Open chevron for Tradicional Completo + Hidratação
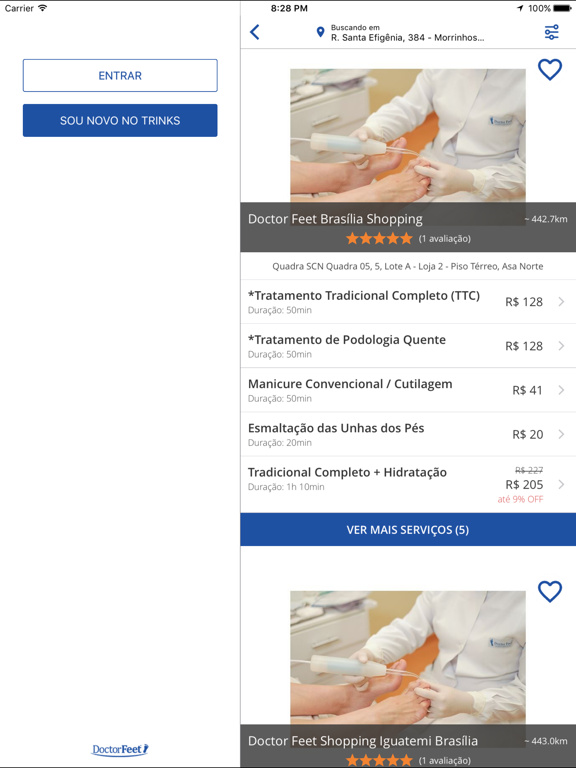Screen dimensions: 576x768 tap(561, 484)
